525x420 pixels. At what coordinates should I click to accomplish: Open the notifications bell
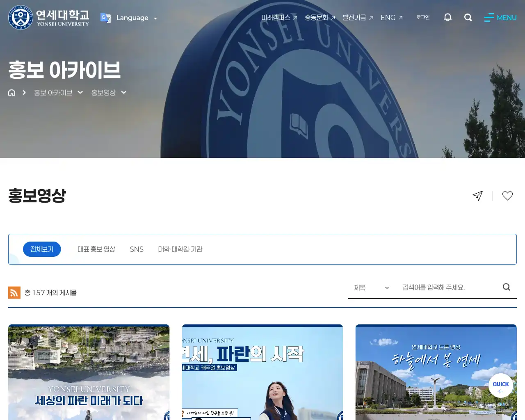447,17
